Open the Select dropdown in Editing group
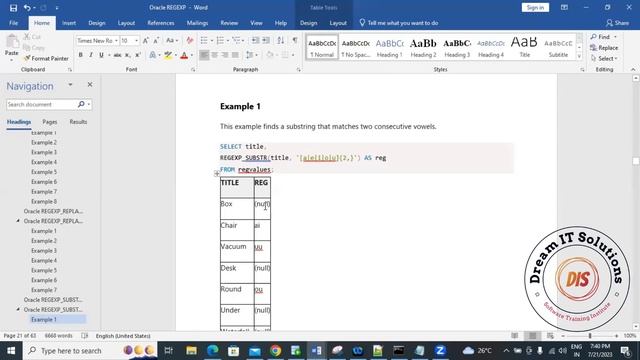The height and width of the screenshot is (360, 640). 604,58
